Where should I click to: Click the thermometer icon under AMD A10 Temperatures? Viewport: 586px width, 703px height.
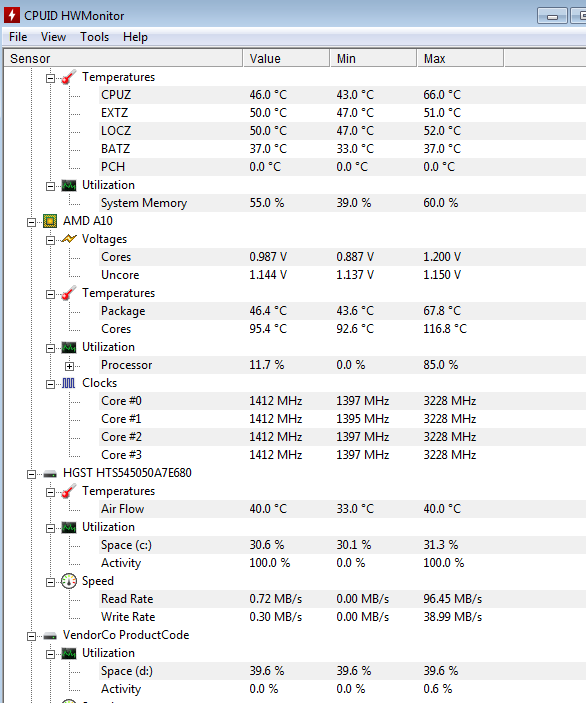click(69, 293)
